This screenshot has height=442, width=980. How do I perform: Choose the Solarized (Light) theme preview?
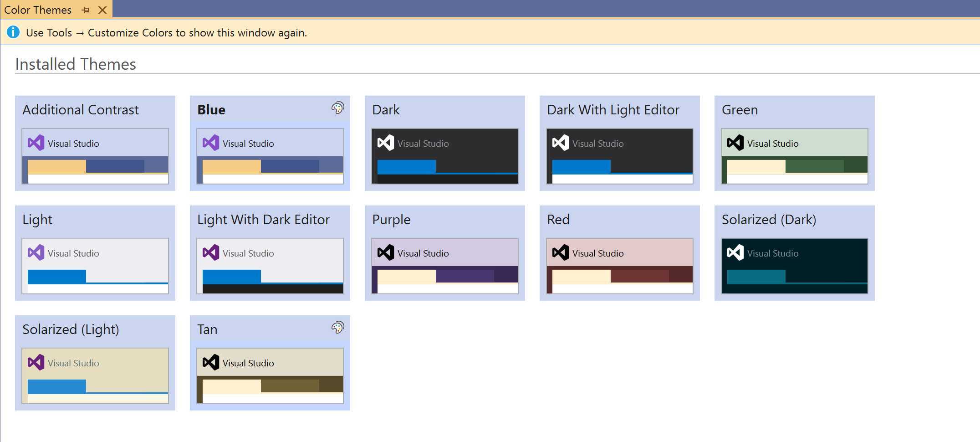pos(95,376)
